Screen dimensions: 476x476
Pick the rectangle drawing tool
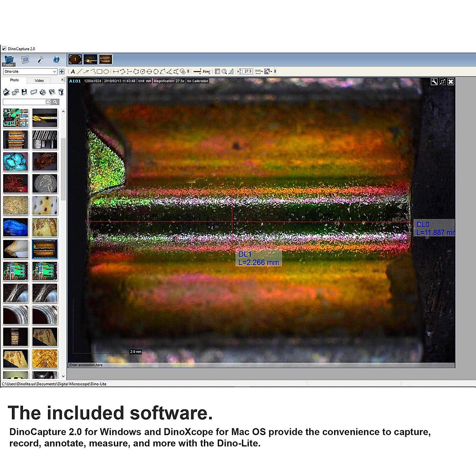click(100, 72)
